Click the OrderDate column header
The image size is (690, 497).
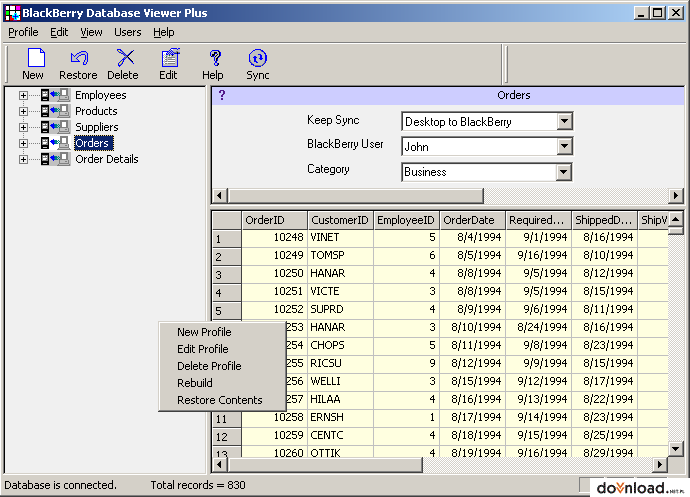[x=472, y=220]
